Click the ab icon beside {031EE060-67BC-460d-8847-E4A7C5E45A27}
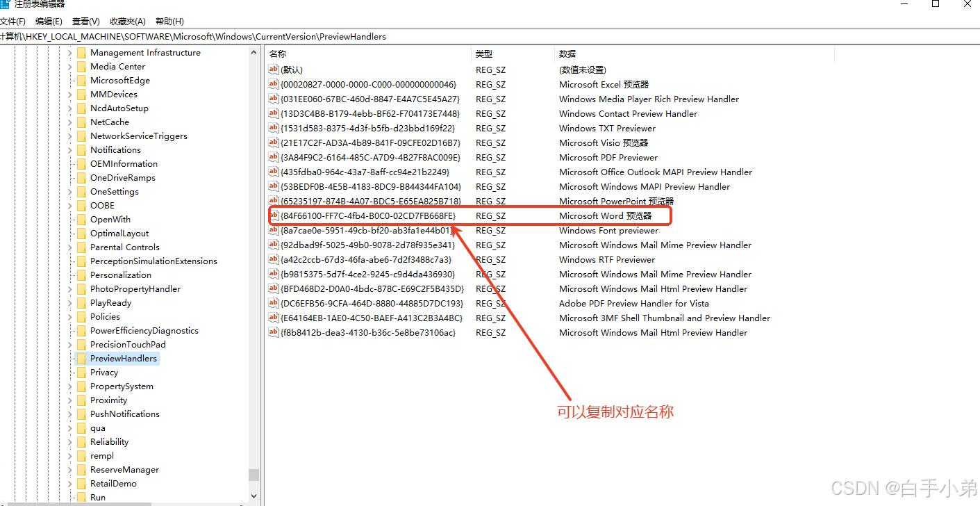The image size is (980, 506). (274, 99)
